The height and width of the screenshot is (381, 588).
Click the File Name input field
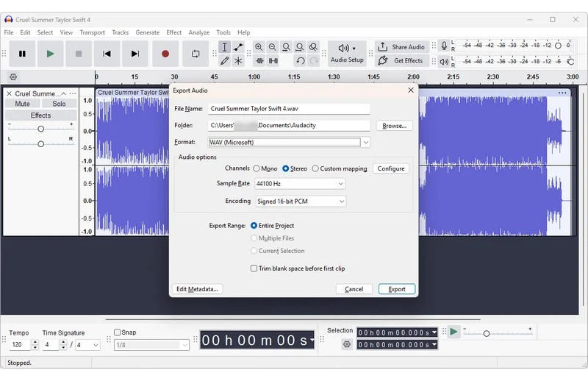click(x=288, y=109)
